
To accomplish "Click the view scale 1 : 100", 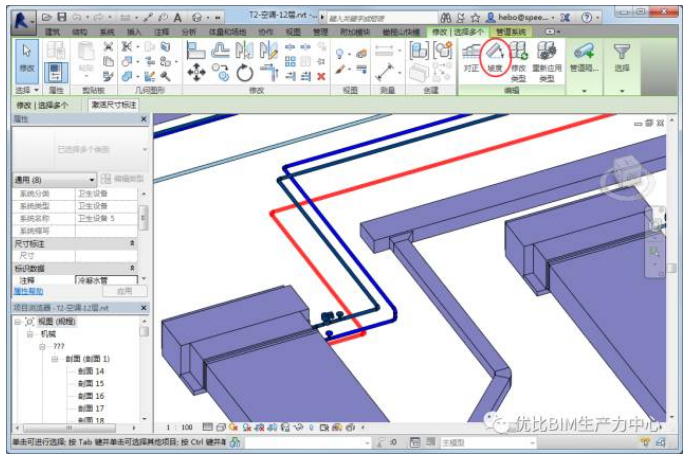I will pyautogui.click(x=180, y=427).
